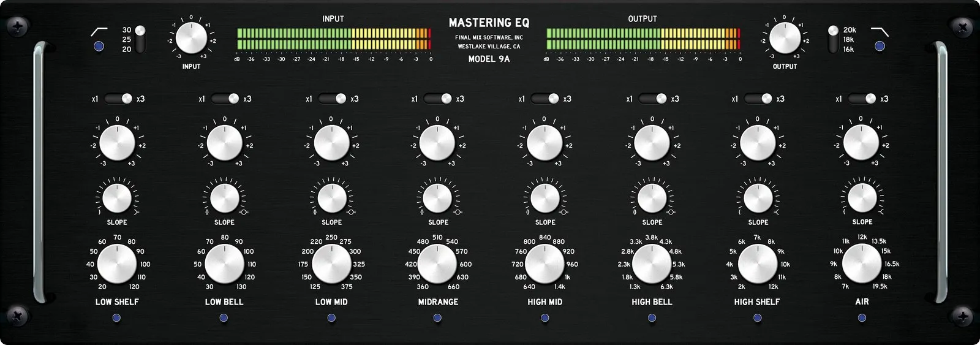Click the LOW SHELF slope knob
980x345 pixels.
(117, 198)
